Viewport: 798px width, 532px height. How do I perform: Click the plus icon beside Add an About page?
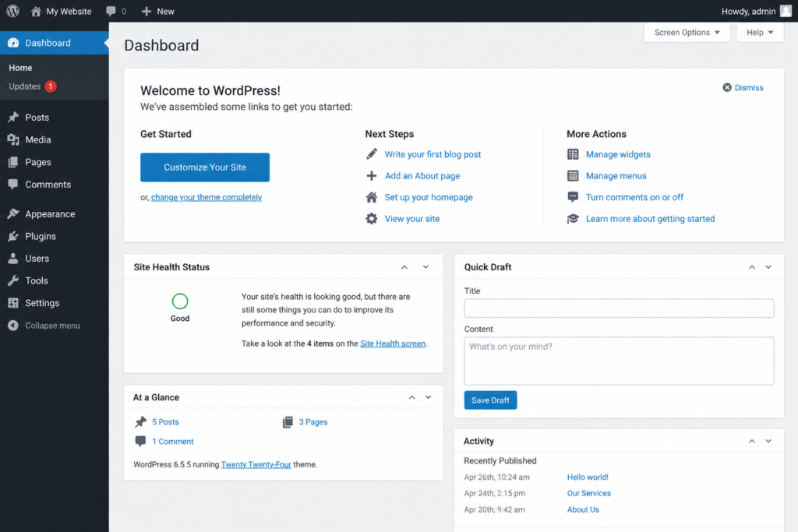click(372, 175)
